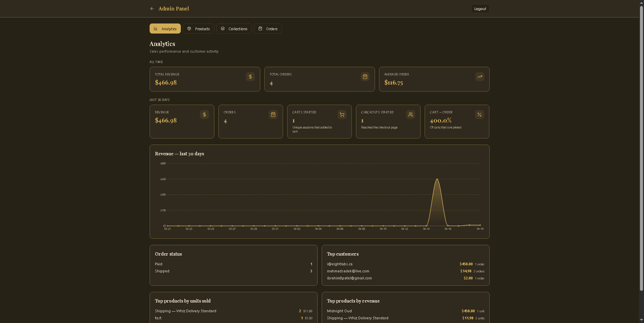Click Shipping — Whiz Delivery Standard in revenue list
This screenshot has width=644, height=323.
coord(358,318)
